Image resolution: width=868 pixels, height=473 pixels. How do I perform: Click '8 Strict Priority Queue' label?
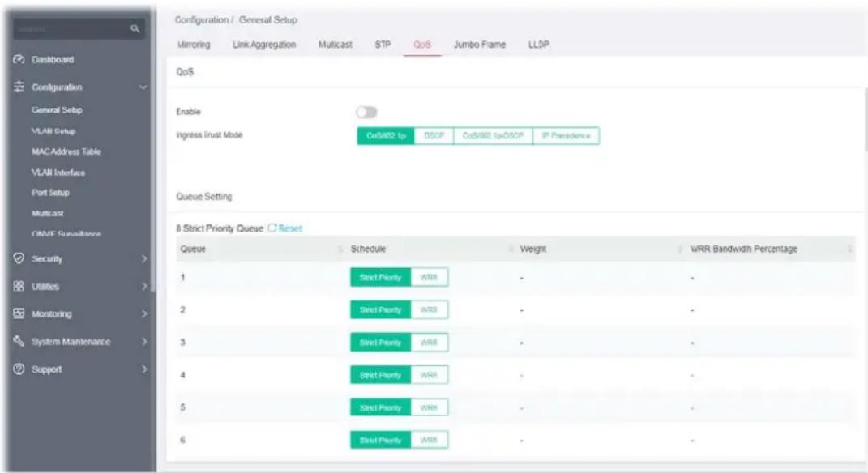220,228
